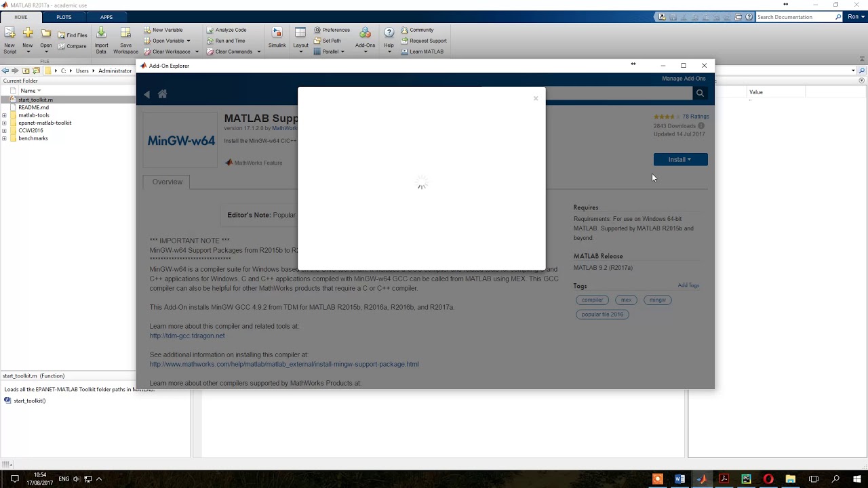This screenshot has height=488, width=868.
Task: Switch to PLOTS tab
Action: [64, 17]
